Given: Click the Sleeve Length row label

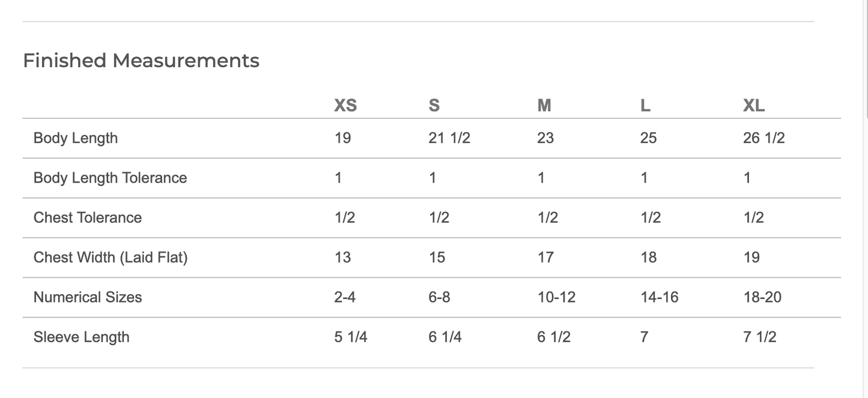Looking at the screenshot, I should tap(82, 337).
